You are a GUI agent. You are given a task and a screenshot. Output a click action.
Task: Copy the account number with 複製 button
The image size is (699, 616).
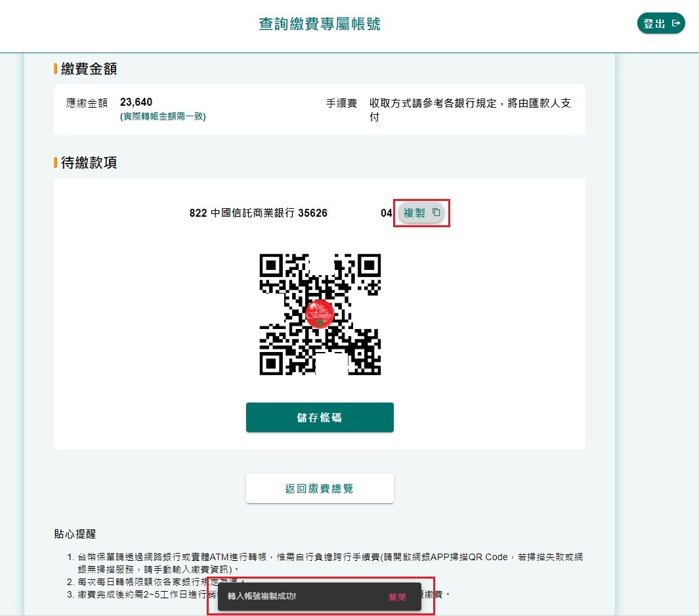pos(421,213)
